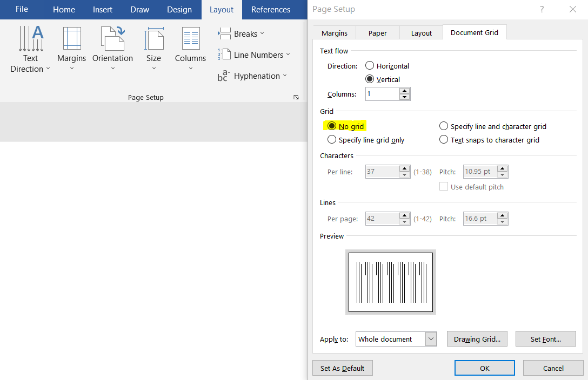588x380 pixels.
Task: Click the Margins icon in the ribbon
Action: [71, 39]
